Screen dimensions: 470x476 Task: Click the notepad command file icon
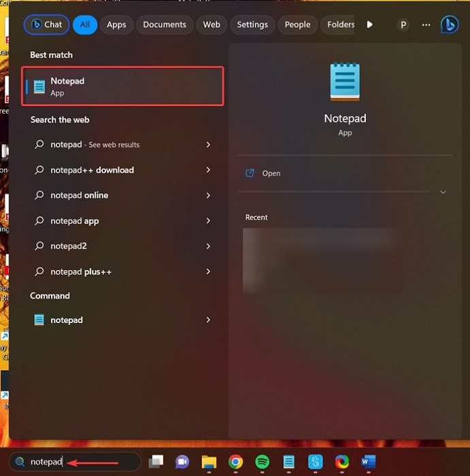tap(39, 320)
